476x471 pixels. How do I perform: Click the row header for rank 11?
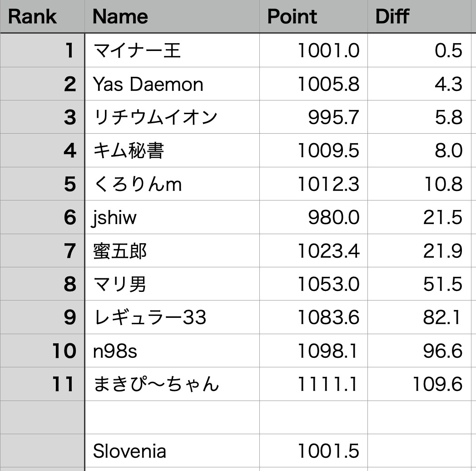(42, 385)
